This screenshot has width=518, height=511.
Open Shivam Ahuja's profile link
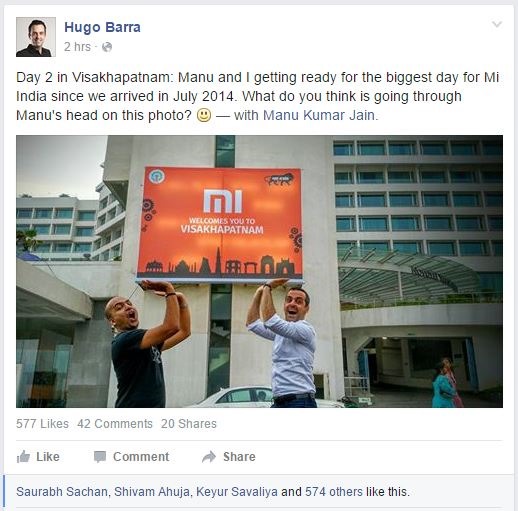[x=152, y=492]
